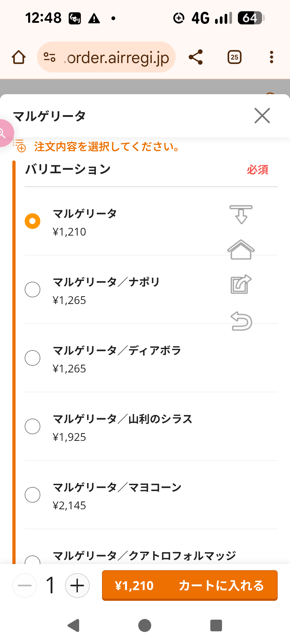
Task: Tap the pink magnifier floating button
Action: pyautogui.click(x=4, y=133)
